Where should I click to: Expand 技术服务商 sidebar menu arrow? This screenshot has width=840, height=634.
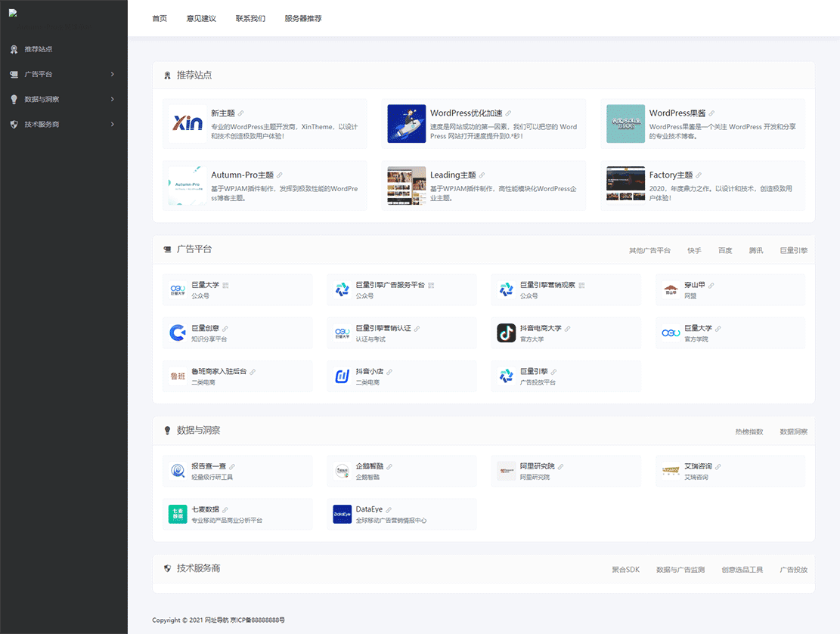(112, 124)
